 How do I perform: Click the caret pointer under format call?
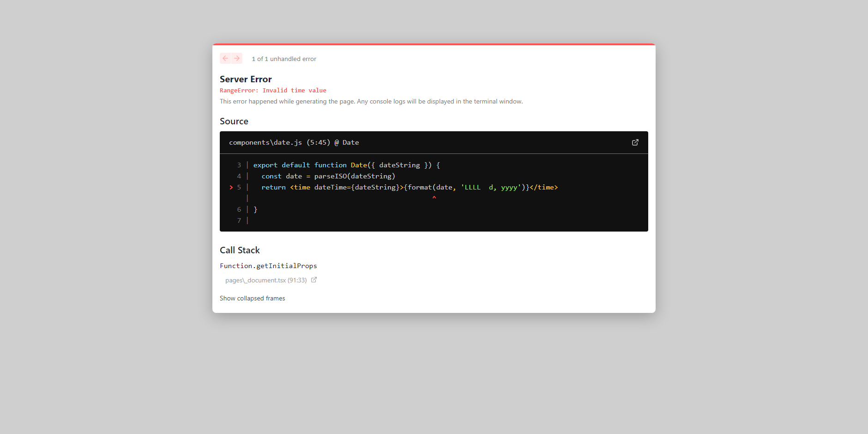tap(434, 197)
